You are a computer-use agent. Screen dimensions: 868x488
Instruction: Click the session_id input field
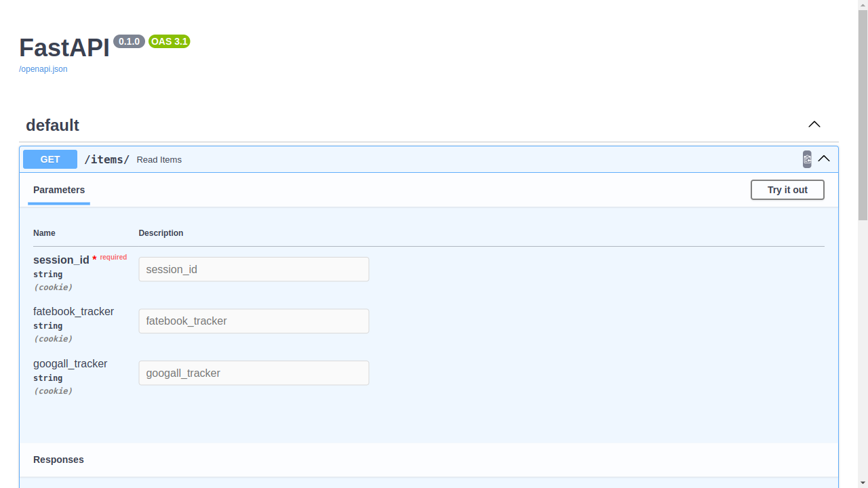254,269
